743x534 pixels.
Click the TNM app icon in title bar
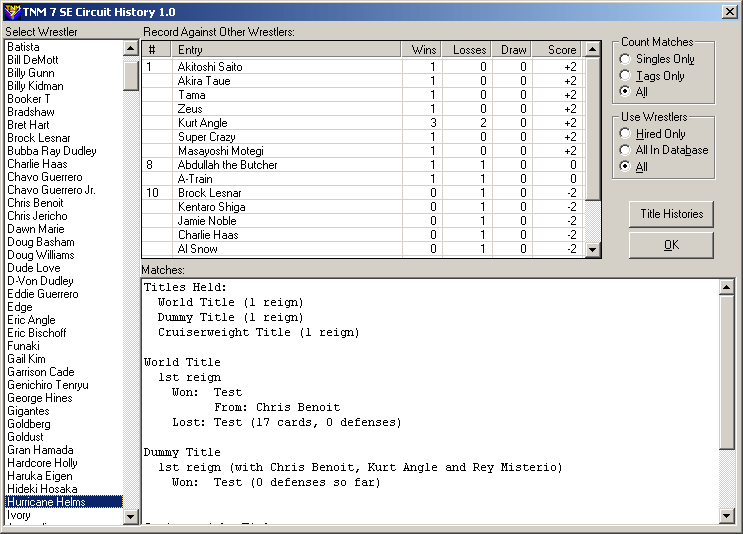pyautogui.click(x=11, y=11)
